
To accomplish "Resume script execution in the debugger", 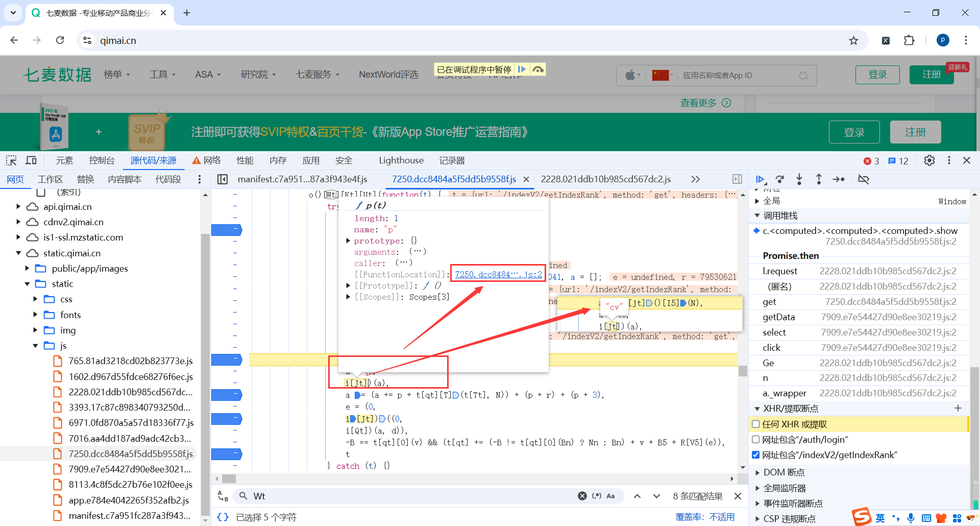I will pos(761,179).
